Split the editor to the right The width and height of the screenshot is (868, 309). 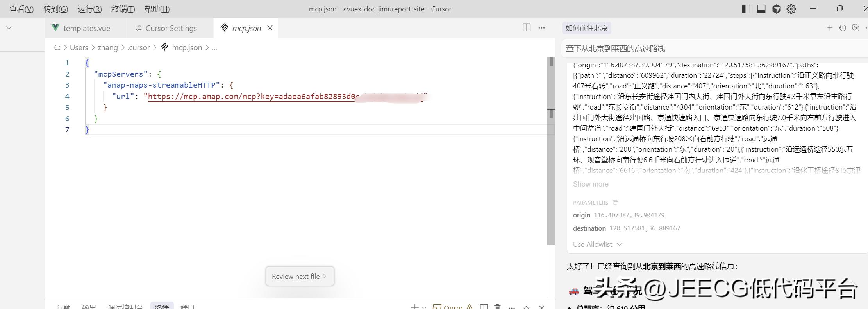coord(527,28)
